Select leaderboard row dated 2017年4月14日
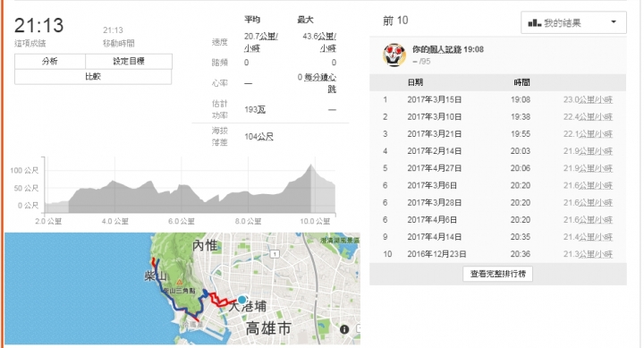This screenshot has width=644, height=348. 498,237
